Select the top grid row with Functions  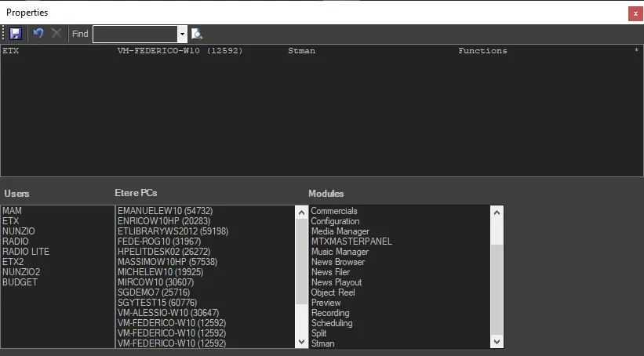point(314,51)
